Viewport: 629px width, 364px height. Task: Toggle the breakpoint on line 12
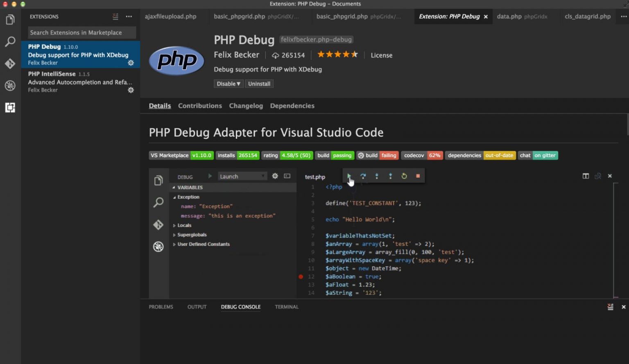click(301, 277)
